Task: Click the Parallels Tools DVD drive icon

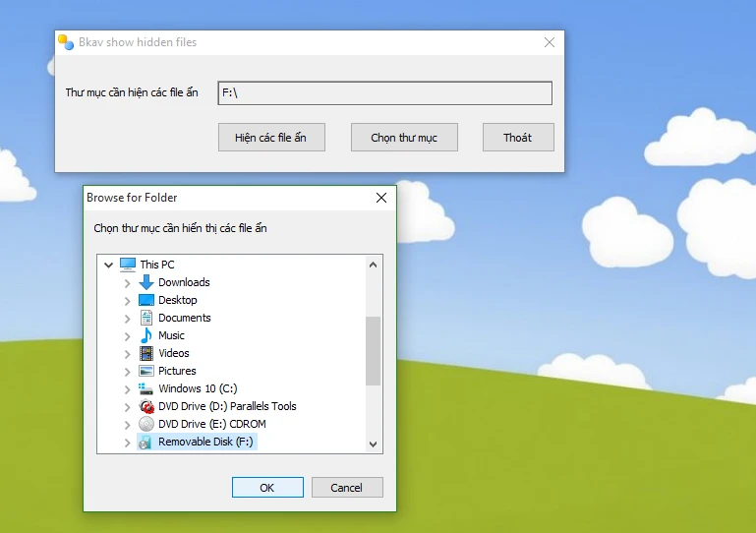Action: 146,406
